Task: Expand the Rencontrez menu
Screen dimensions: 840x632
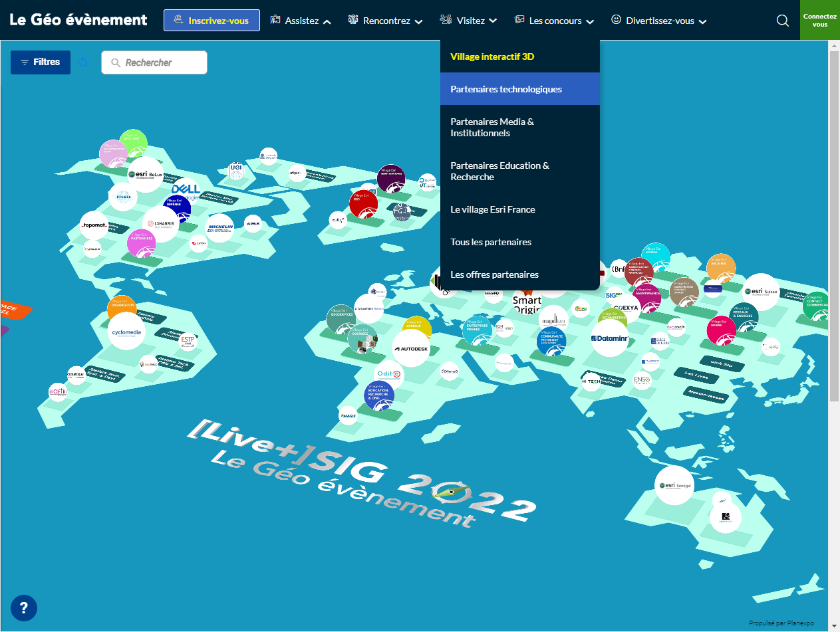Action: click(x=385, y=21)
